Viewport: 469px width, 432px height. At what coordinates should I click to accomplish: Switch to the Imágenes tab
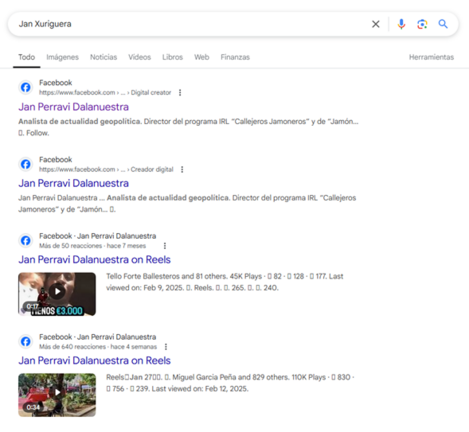coord(63,57)
